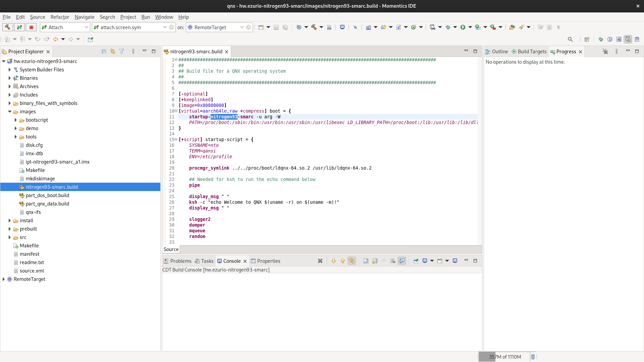Edit launch target gear next to RemoteTarget
644x362 pixels.
pos(249,27)
